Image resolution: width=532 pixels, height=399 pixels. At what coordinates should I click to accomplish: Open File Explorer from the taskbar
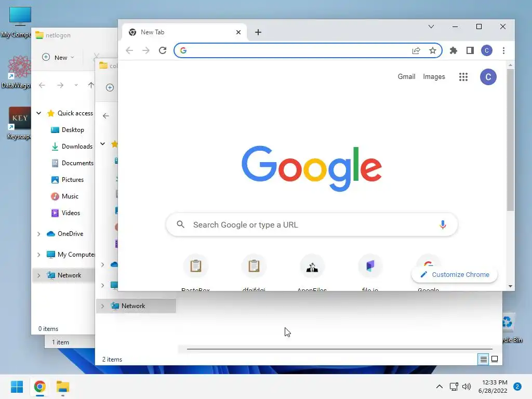point(63,387)
